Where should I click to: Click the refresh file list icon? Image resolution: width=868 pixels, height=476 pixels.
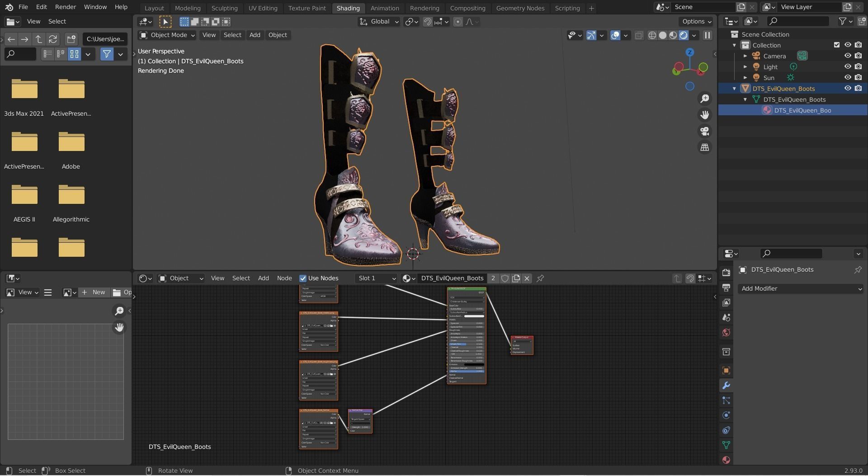53,39
